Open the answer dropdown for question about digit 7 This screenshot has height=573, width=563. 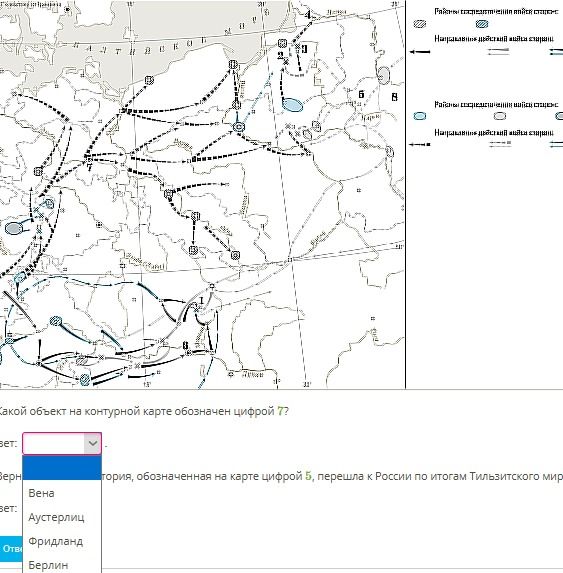tap(62, 443)
